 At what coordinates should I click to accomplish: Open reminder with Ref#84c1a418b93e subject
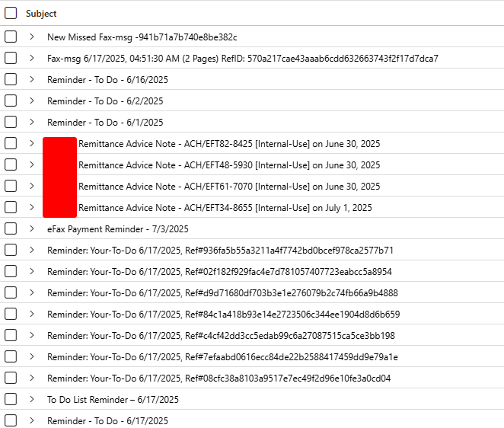(223, 315)
